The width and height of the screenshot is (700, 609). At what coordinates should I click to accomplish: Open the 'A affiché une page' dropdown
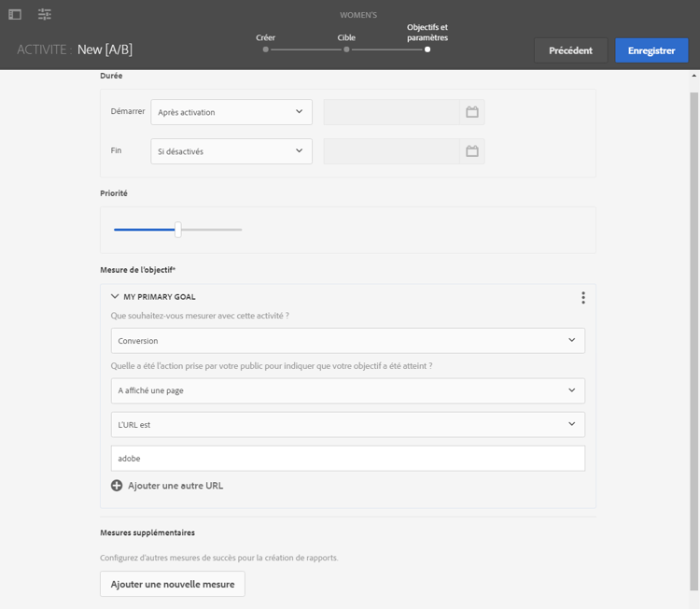click(347, 390)
